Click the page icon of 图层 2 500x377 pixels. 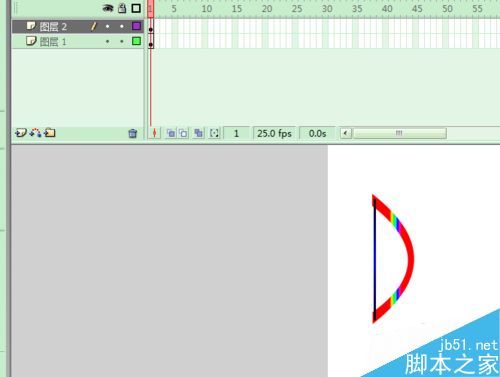[31, 26]
